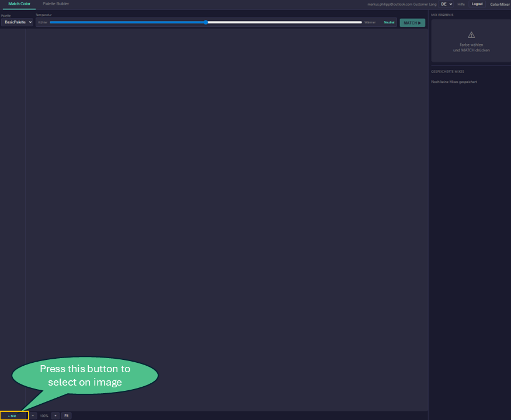Click the 100% zoom level indicator
Viewport: 511px width, 420px height.
pyautogui.click(x=44, y=416)
